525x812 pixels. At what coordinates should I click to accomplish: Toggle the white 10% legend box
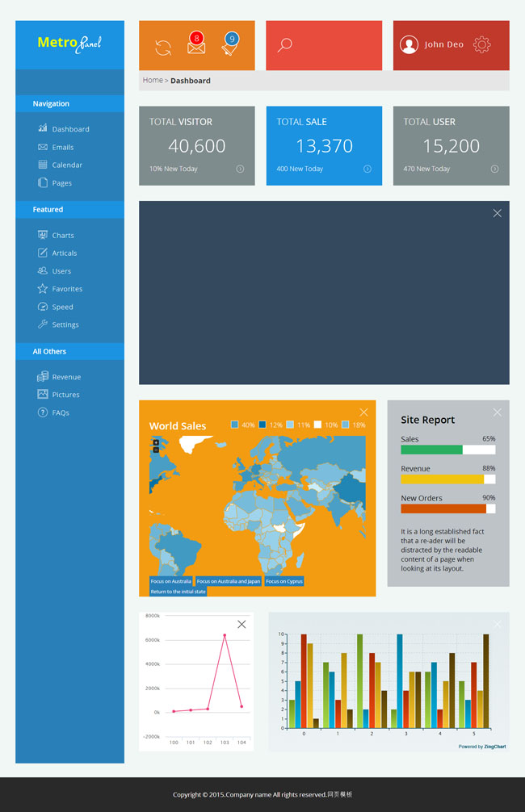(x=317, y=425)
